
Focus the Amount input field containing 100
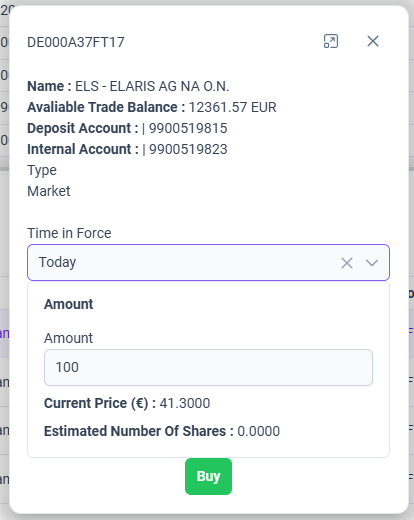point(208,367)
